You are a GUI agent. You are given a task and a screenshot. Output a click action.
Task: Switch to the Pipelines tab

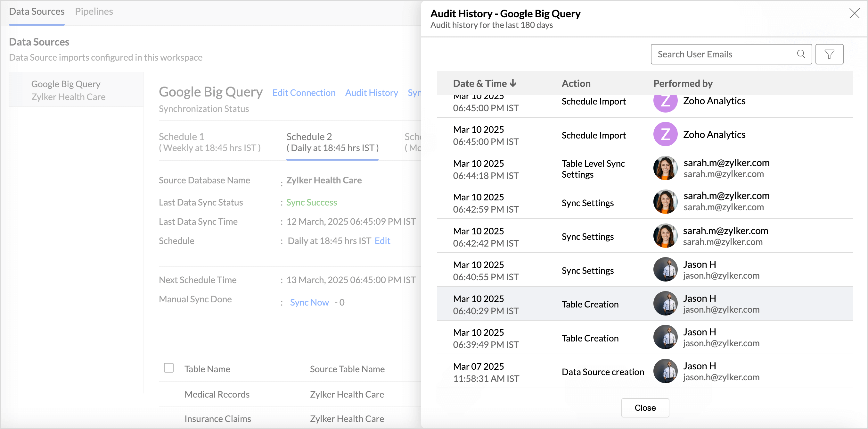(94, 12)
